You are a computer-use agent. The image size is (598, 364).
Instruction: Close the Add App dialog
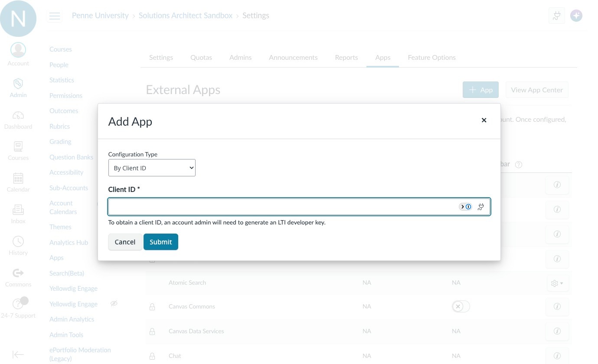(x=484, y=120)
